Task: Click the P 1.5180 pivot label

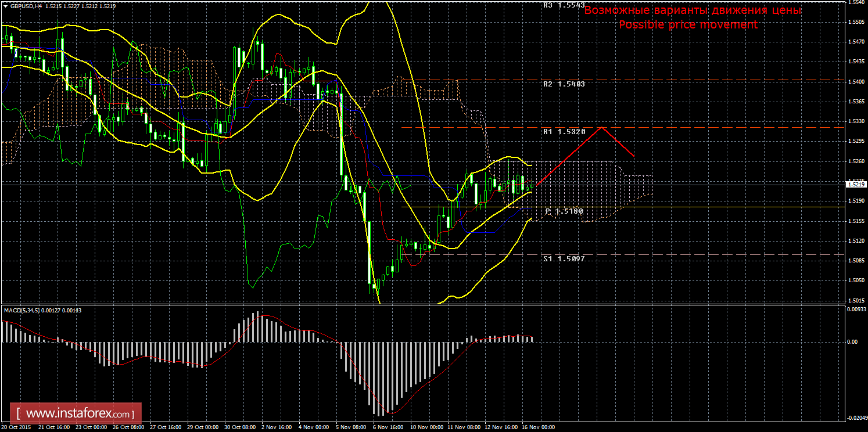Action: point(564,211)
